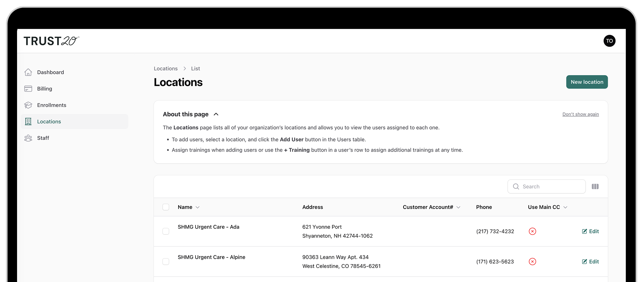Open the TO user avatar menu

(609, 41)
